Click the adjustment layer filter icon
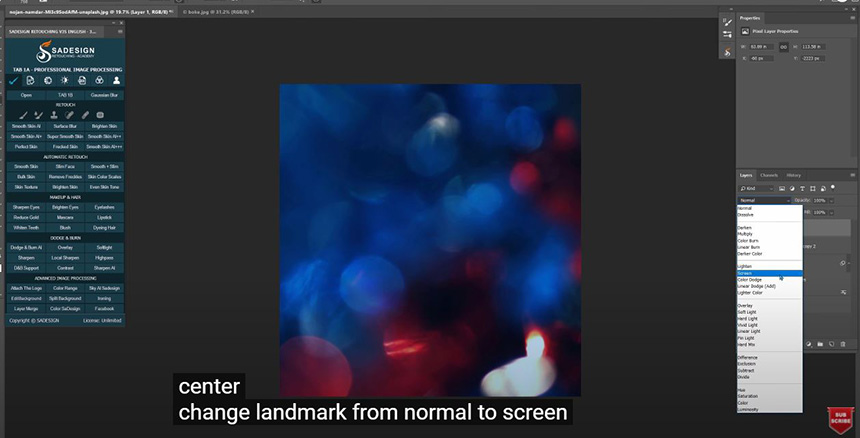 coord(793,189)
